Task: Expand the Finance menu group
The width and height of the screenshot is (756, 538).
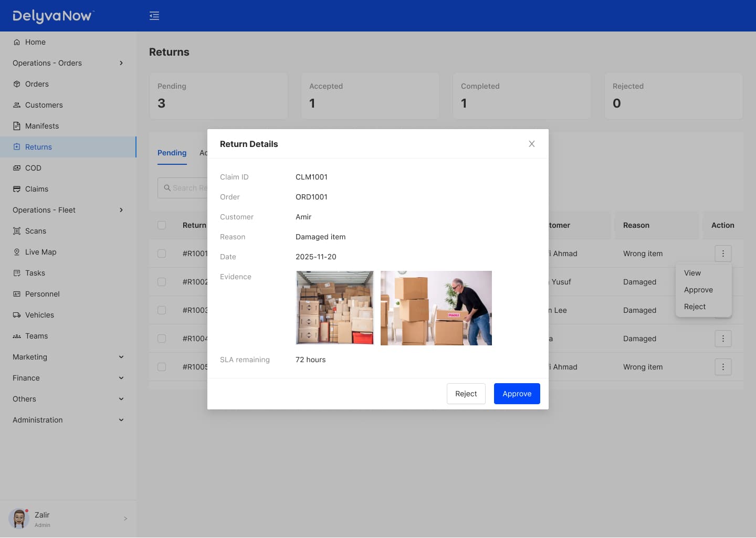Action: click(68, 378)
